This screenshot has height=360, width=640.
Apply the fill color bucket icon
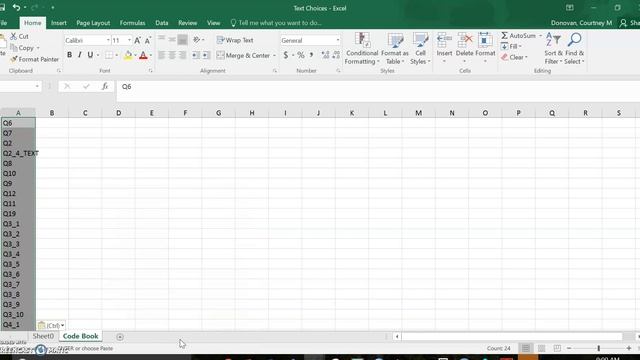pos(128,55)
